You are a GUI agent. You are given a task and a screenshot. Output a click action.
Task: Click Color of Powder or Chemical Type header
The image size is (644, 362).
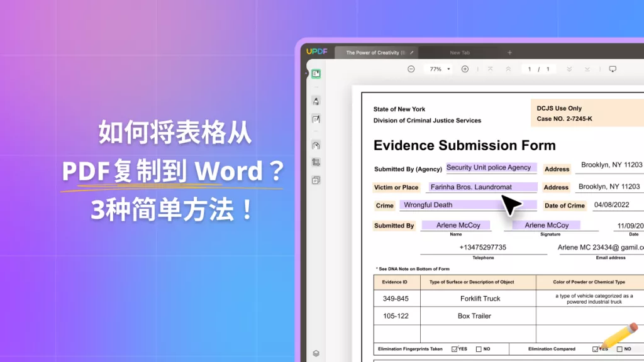pos(589,282)
